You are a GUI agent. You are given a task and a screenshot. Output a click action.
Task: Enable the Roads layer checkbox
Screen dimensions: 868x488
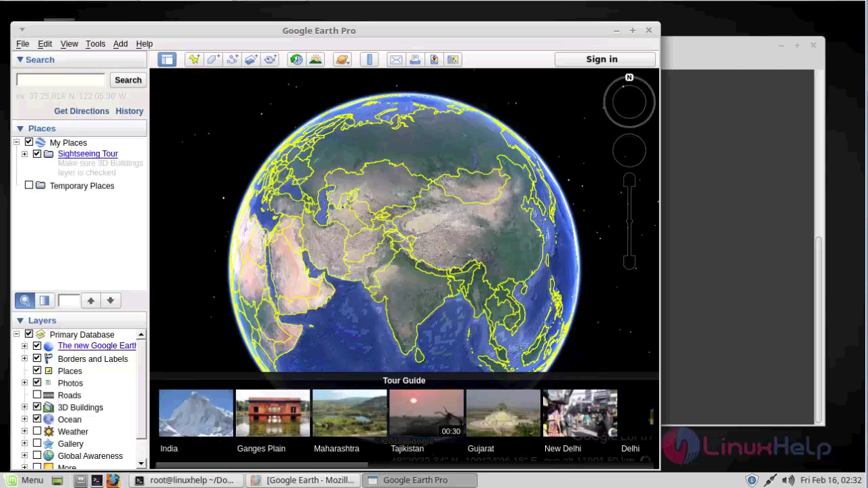coord(37,394)
